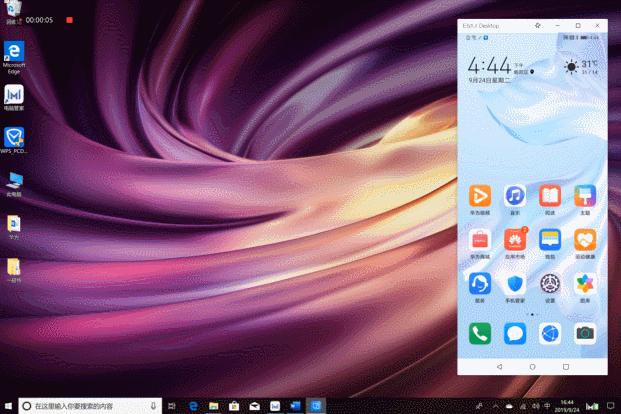The image size is (621, 414).
Task: Expand hidden system tray icons
Action: [x=495, y=406]
